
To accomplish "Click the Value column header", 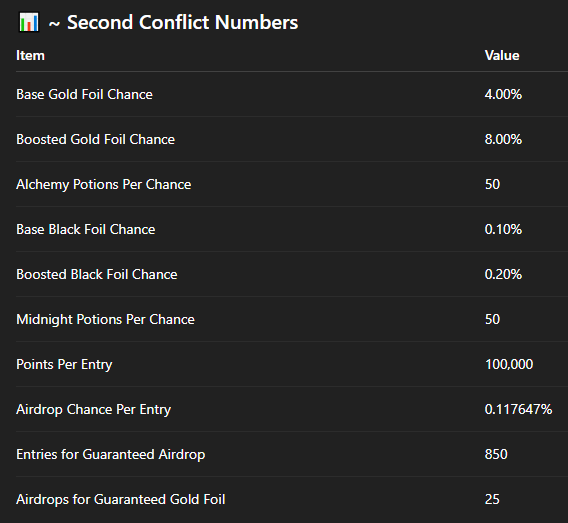I will [502, 55].
